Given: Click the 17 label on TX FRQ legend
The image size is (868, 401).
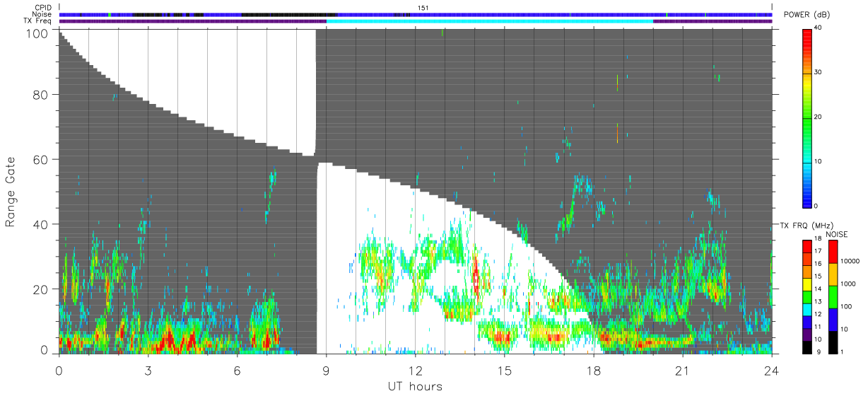Looking at the screenshot, I should 819,251.
